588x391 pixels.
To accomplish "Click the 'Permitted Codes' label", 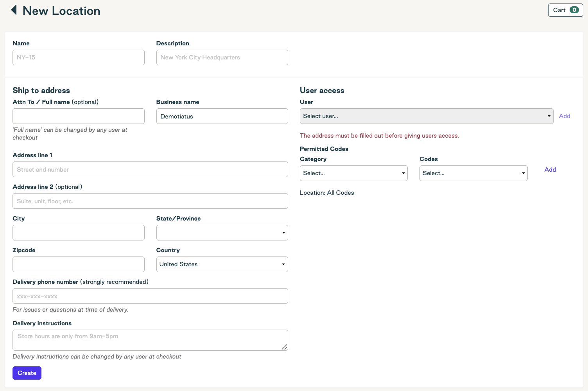I will pos(324,149).
